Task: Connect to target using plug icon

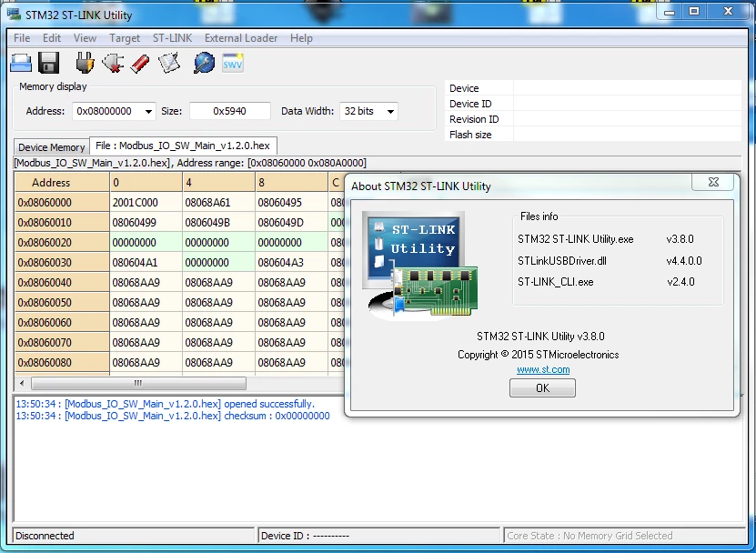Action: point(85,63)
